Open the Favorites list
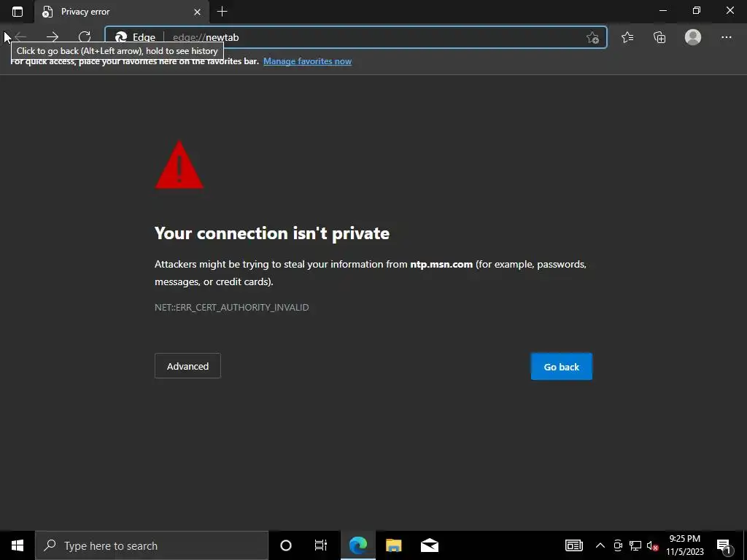747x560 pixels. click(x=627, y=37)
